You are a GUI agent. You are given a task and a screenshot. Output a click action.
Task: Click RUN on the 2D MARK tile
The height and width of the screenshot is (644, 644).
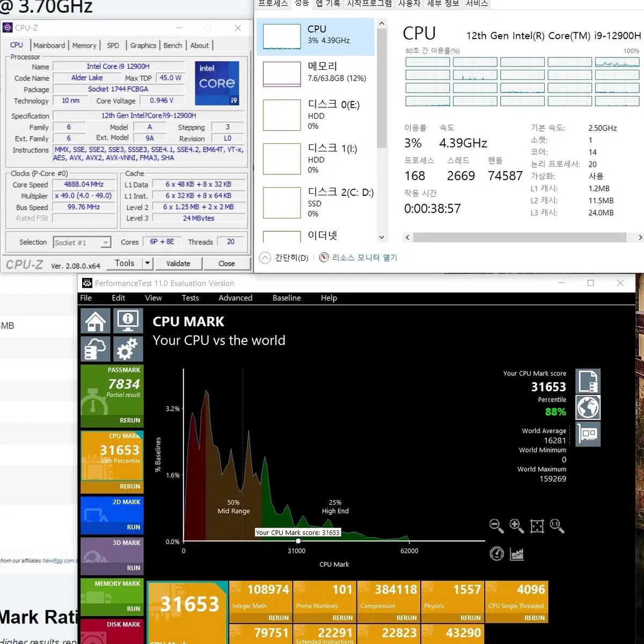click(134, 527)
